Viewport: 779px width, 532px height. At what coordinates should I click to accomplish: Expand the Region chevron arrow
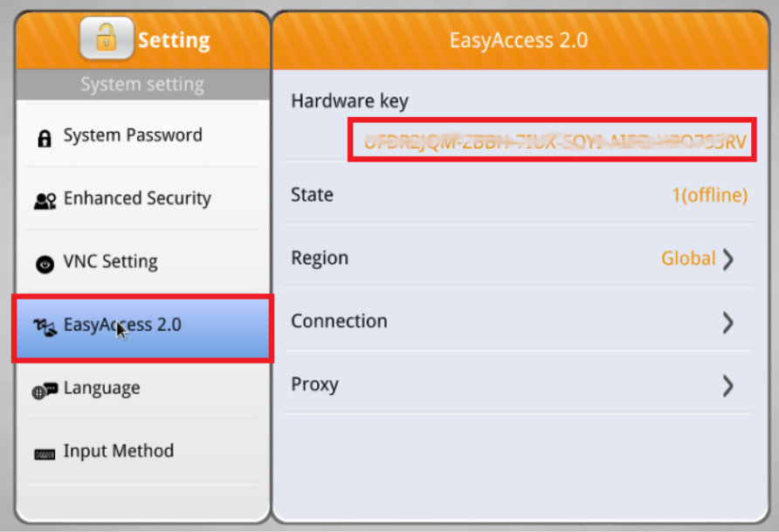pyautogui.click(x=727, y=259)
